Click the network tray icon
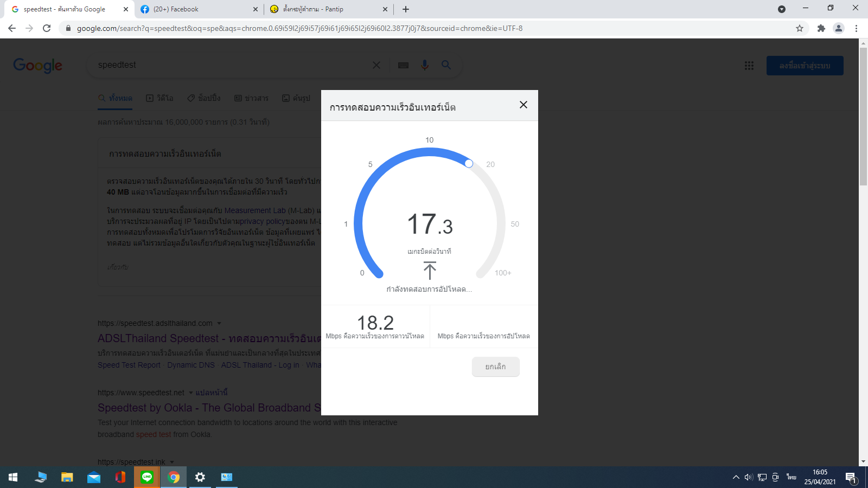The height and width of the screenshot is (488, 868). 762,477
